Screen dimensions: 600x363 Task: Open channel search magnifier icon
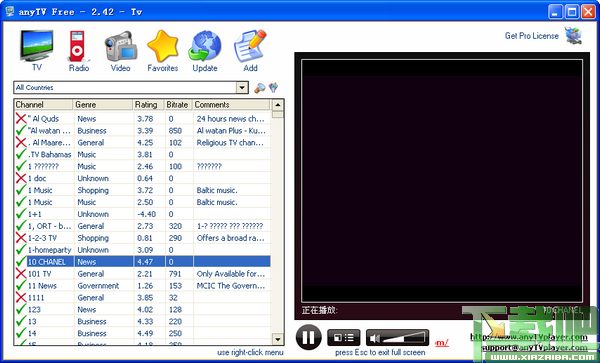(260, 88)
